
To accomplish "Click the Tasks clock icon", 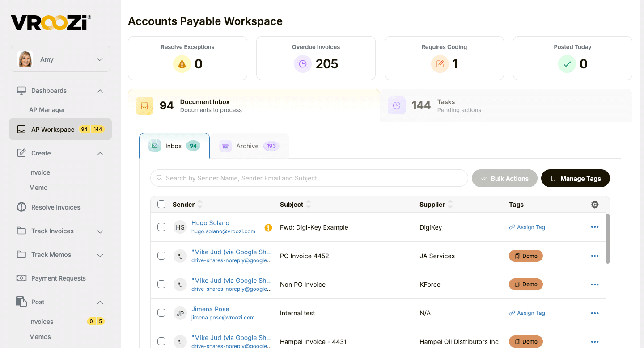I will click(x=397, y=105).
